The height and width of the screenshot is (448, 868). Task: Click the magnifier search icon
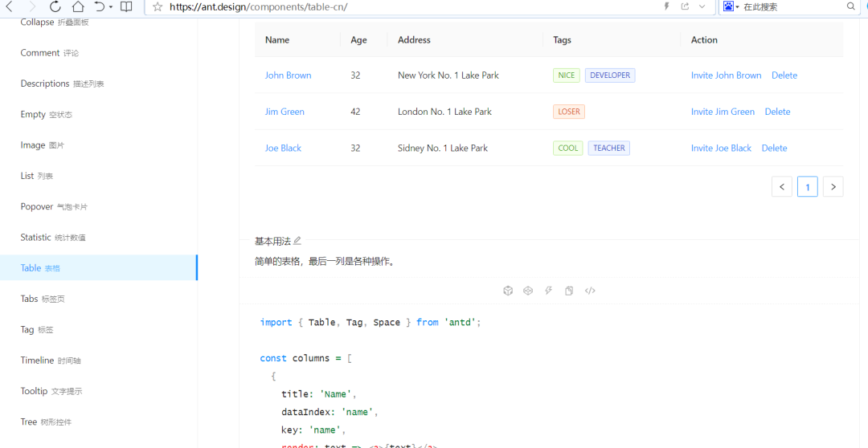coord(851,6)
